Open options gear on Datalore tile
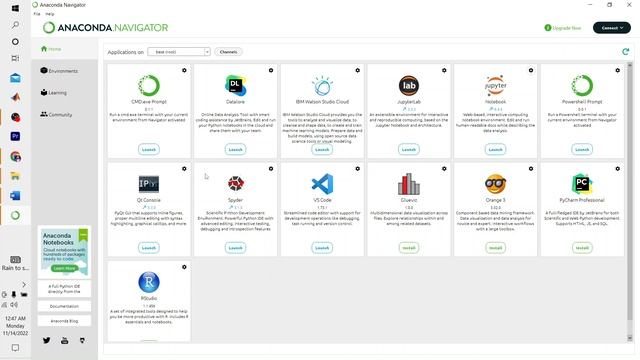640x360 pixels. 271,70
